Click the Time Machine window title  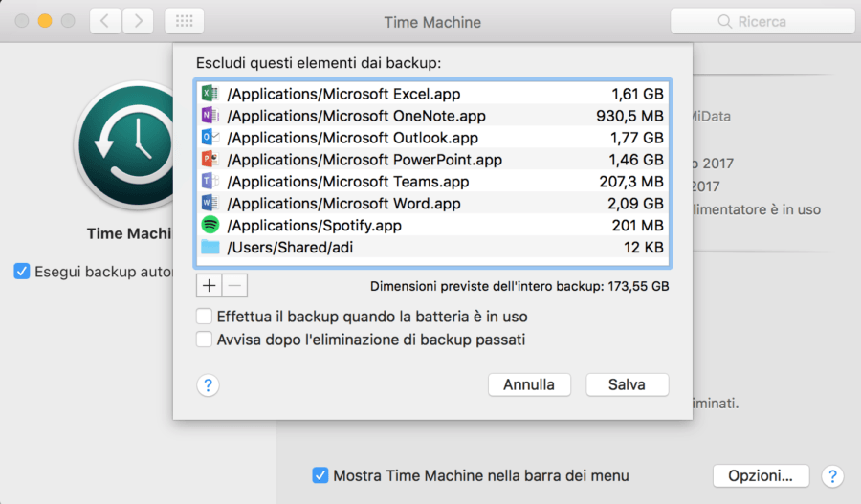(x=432, y=22)
